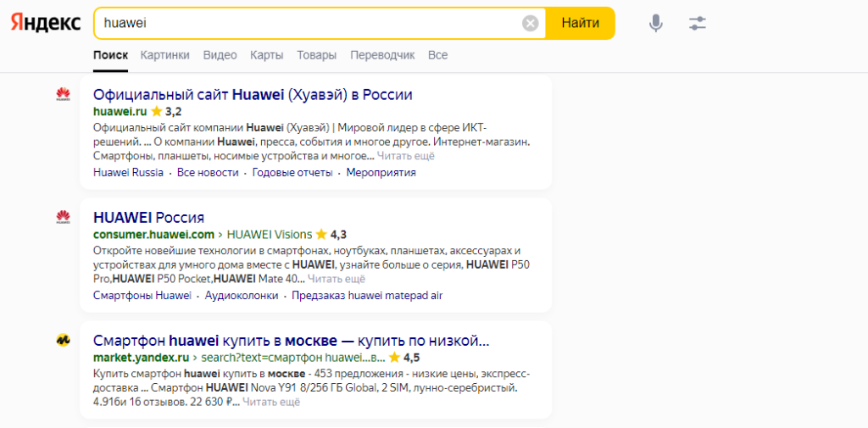Click the Yandex Market favicon beside Смартфон huawei result
Screen dimensions: 868x428
coord(63,341)
